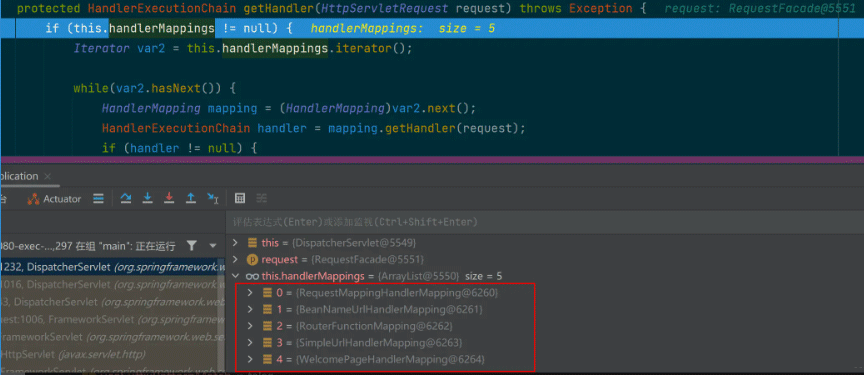Click the Run to Cursor icon
The width and height of the screenshot is (864, 375).
point(213,198)
